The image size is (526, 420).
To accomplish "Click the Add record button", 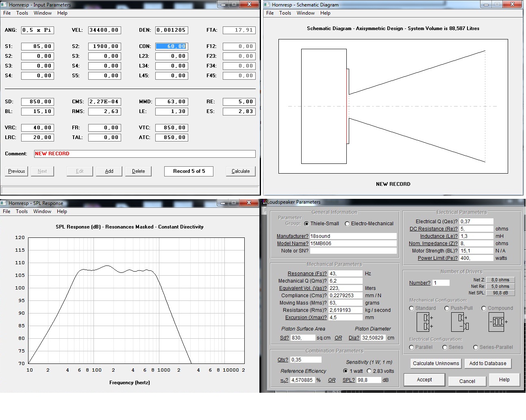I will (109, 171).
